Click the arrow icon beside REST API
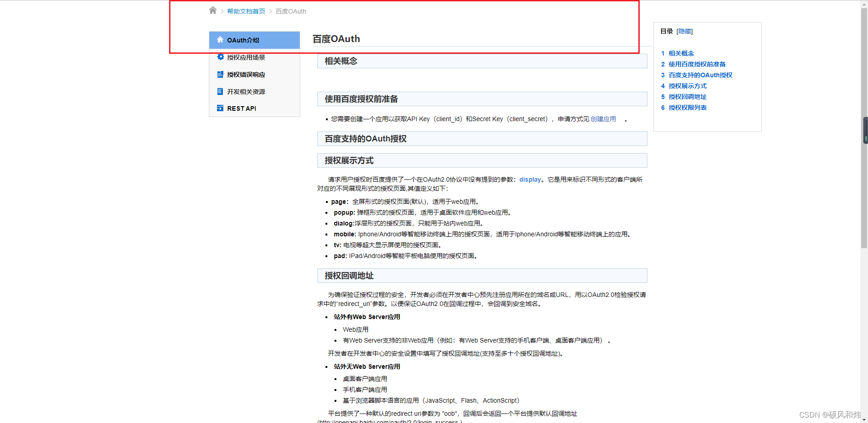 [220, 108]
